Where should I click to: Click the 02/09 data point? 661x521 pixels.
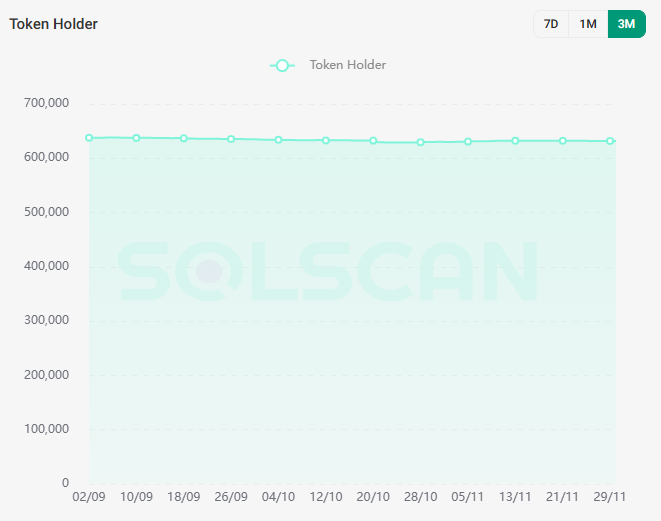pyautogui.click(x=89, y=138)
